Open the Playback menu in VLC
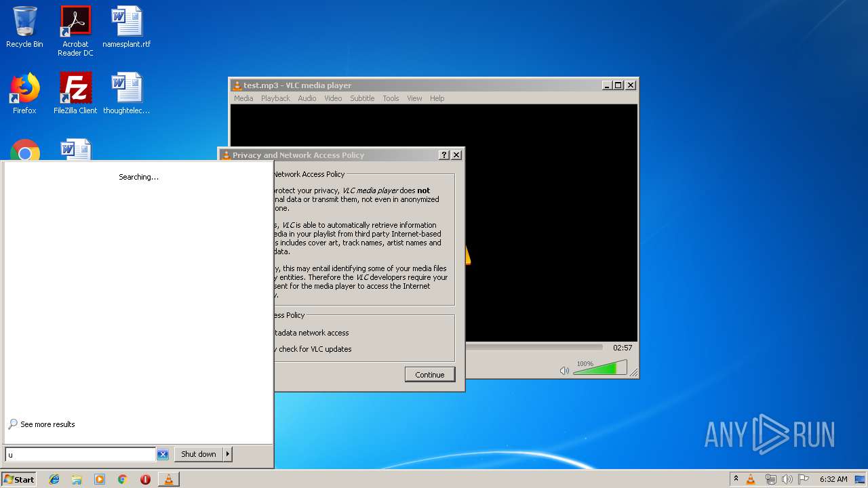Screen dimensions: 868x488 tap(275, 98)
